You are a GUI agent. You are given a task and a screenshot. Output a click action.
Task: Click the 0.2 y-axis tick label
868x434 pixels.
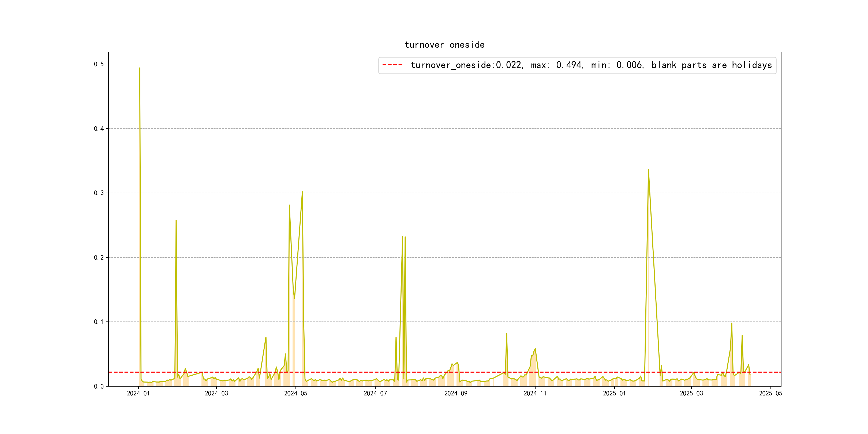(99, 257)
